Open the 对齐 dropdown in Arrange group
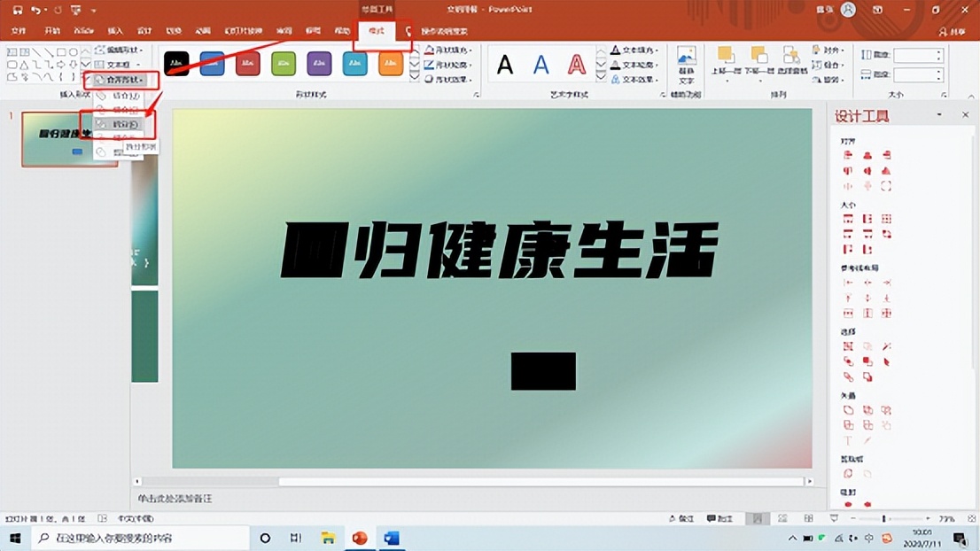 [x=828, y=50]
